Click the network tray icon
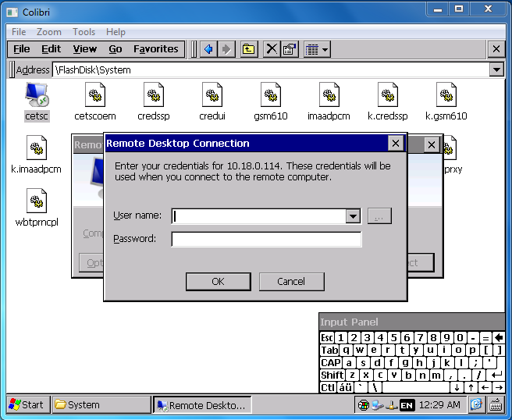512x420 pixels. coord(391,405)
